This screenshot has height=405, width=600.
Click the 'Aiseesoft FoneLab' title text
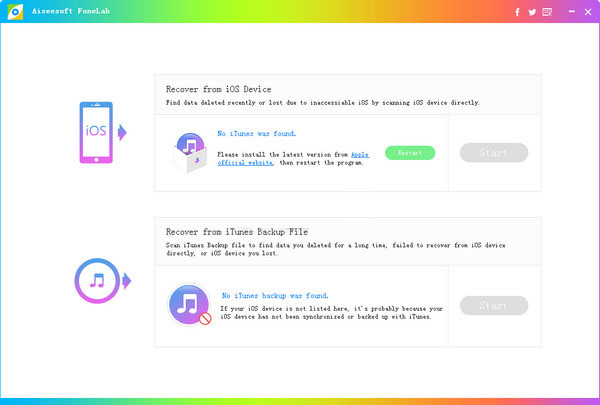[71, 11]
